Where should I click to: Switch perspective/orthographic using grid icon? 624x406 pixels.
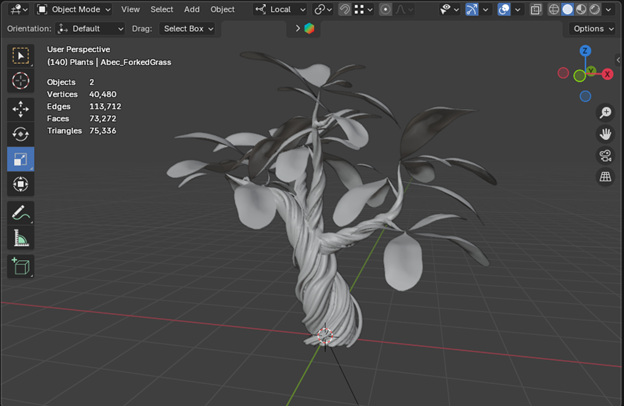pyautogui.click(x=605, y=176)
